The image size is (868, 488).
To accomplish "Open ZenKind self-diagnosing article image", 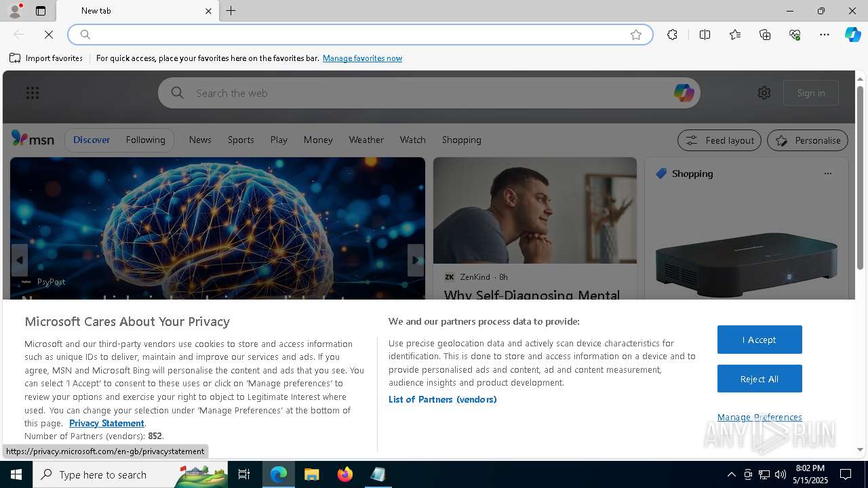I will tap(535, 211).
